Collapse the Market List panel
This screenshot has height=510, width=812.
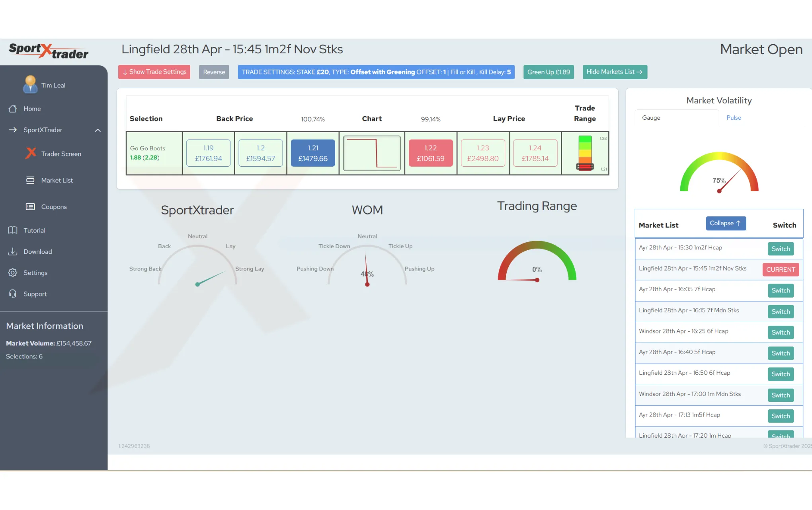click(726, 223)
